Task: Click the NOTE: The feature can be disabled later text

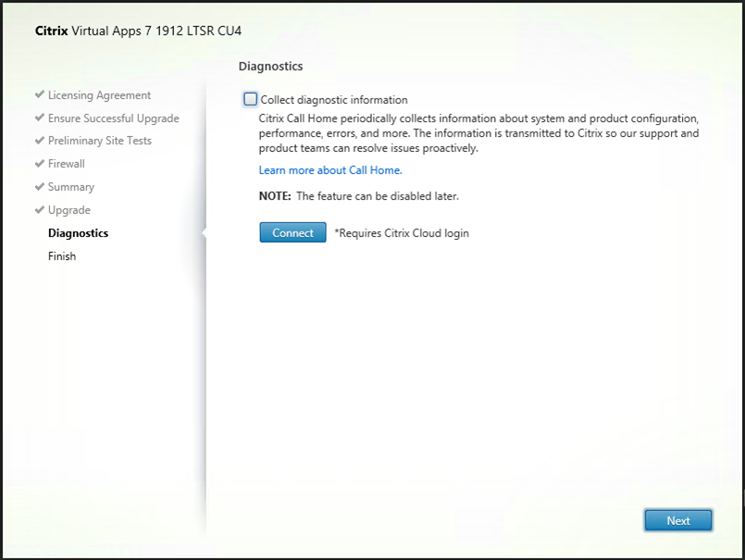Action: (359, 196)
